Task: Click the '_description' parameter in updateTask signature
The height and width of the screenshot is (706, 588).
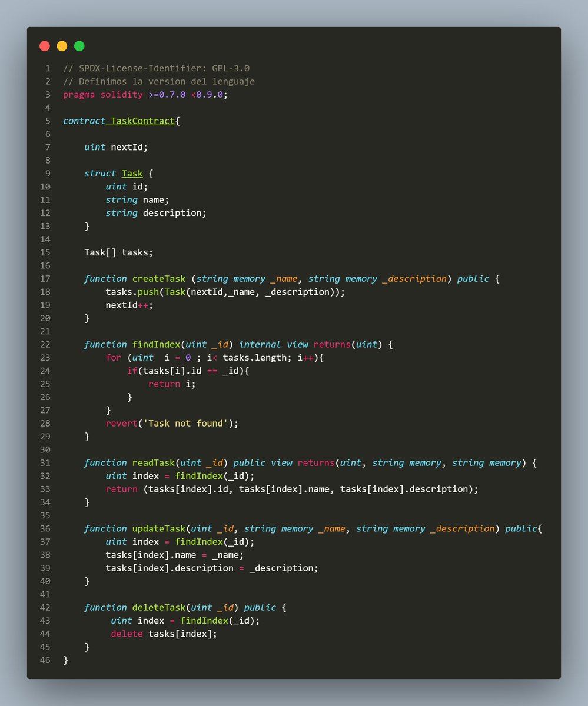Action: [463, 528]
